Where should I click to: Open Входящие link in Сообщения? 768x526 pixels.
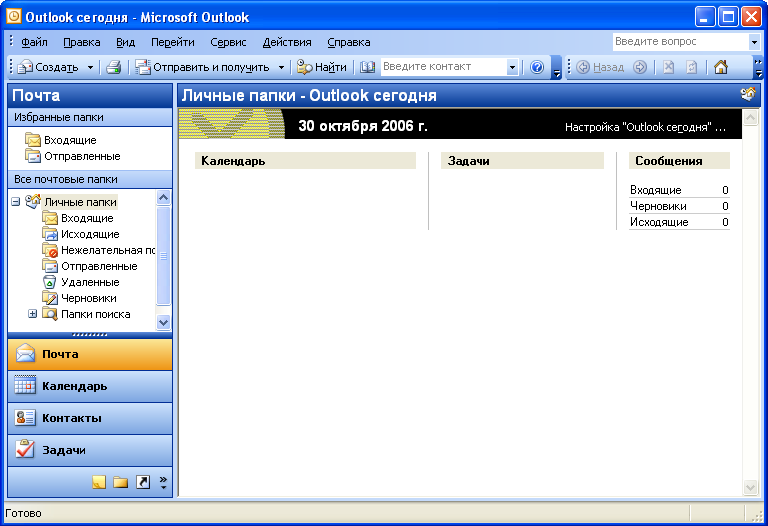[x=655, y=190]
